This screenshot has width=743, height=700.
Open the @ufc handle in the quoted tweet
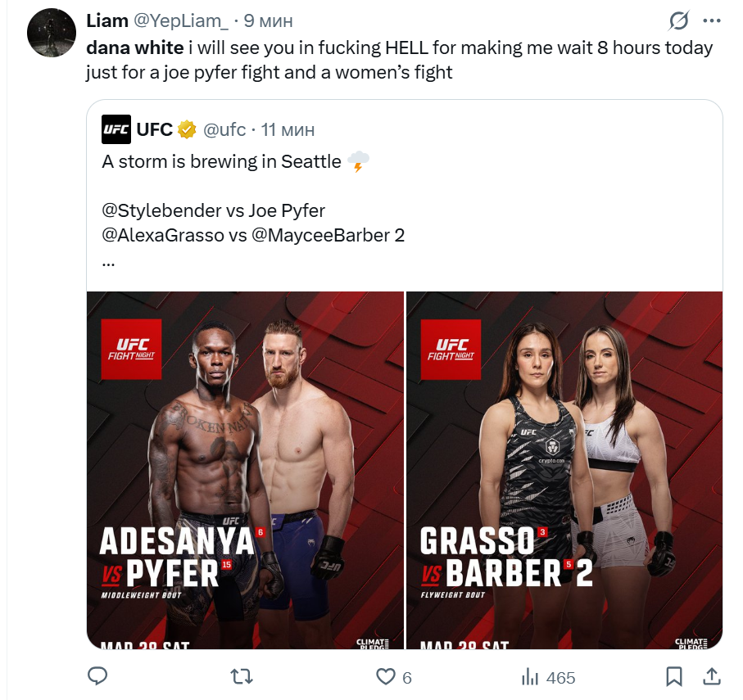[x=224, y=129]
